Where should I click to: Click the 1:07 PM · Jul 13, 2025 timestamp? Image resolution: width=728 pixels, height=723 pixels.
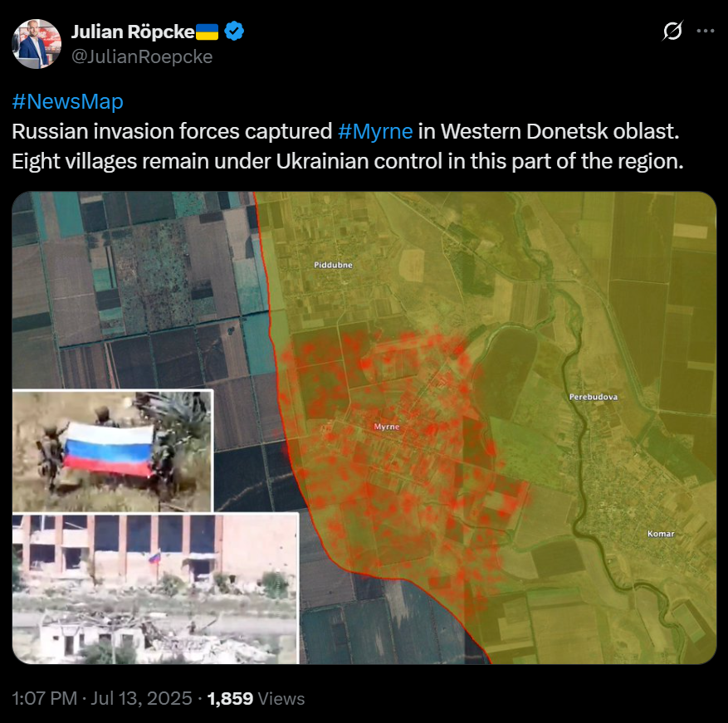[101, 698]
